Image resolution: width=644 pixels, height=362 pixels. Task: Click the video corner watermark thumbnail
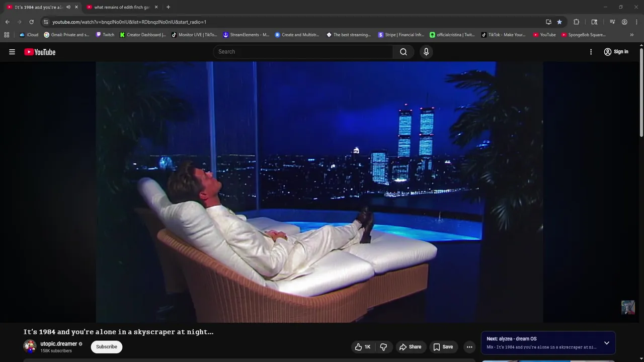pyautogui.click(x=628, y=307)
